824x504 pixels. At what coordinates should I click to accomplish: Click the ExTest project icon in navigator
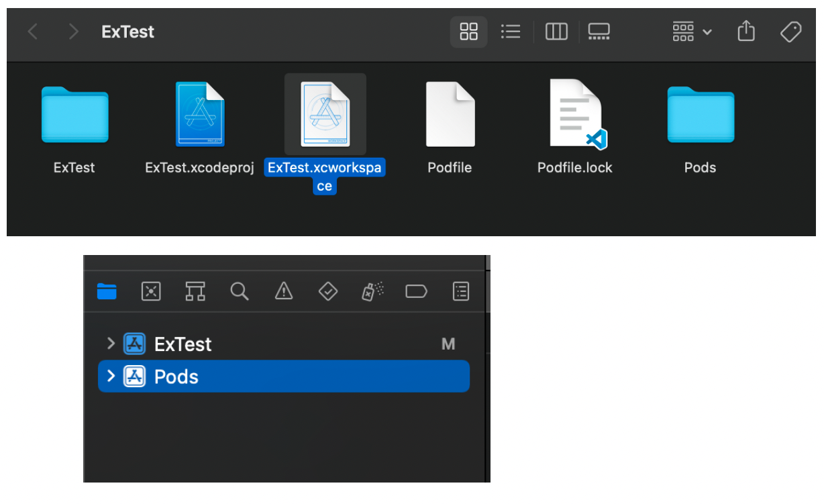pyautogui.click(x=135, y=344)
